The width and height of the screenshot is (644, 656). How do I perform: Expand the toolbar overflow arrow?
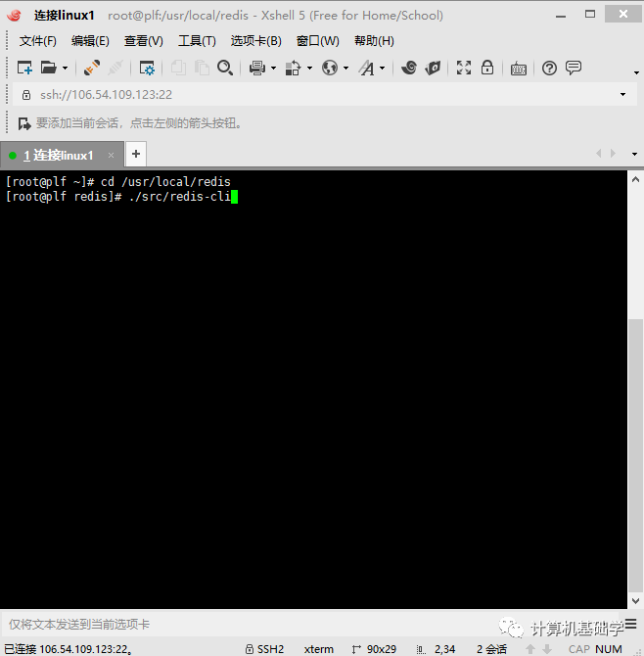tap(636, 72)
